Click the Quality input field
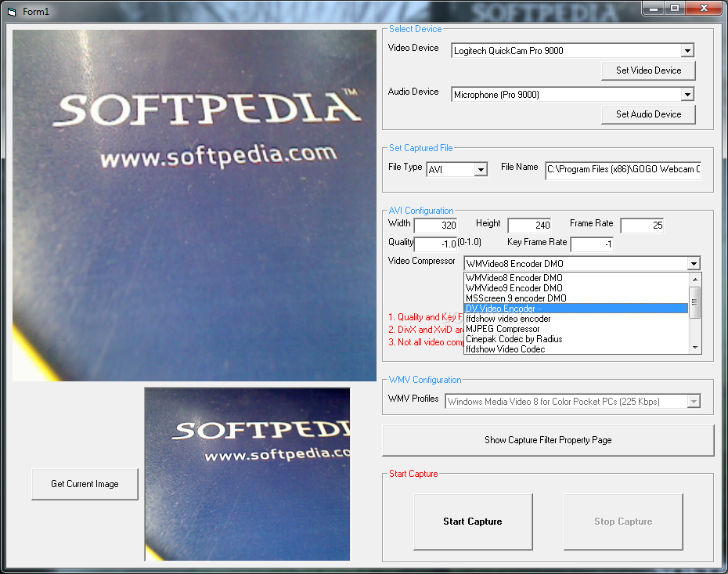Viewport: 728px width, 574px height. point(435,244)
